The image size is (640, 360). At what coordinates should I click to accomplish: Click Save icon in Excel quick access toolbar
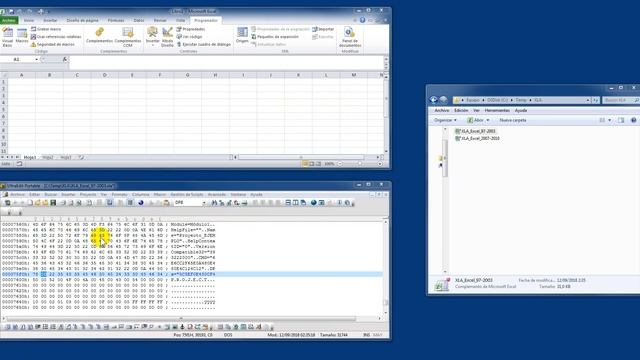(x=11, y=11)
